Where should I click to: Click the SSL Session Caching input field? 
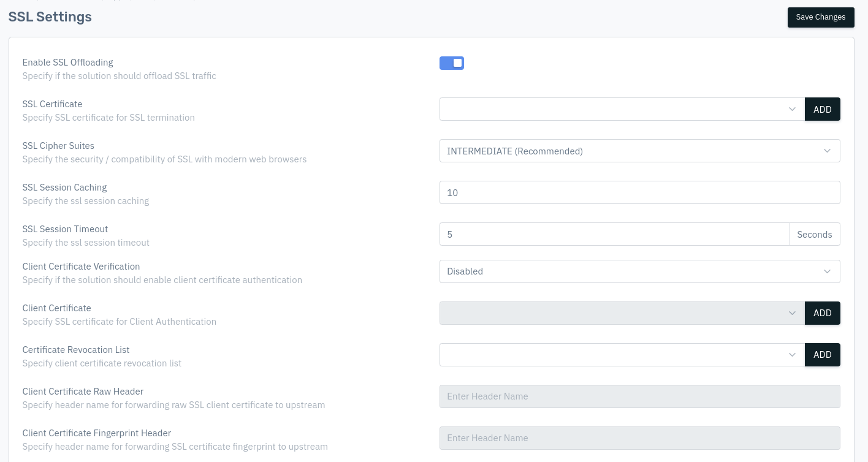coord(639,192)
